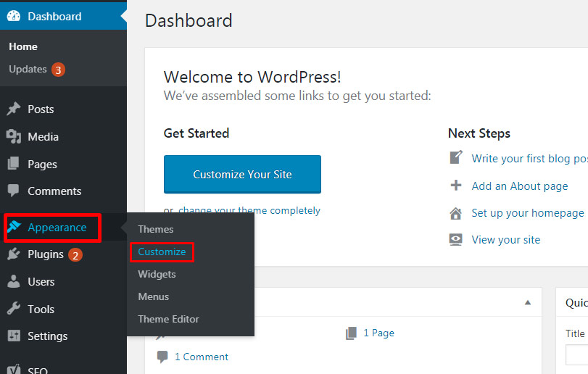Open the View your site link

pos(506,240)
